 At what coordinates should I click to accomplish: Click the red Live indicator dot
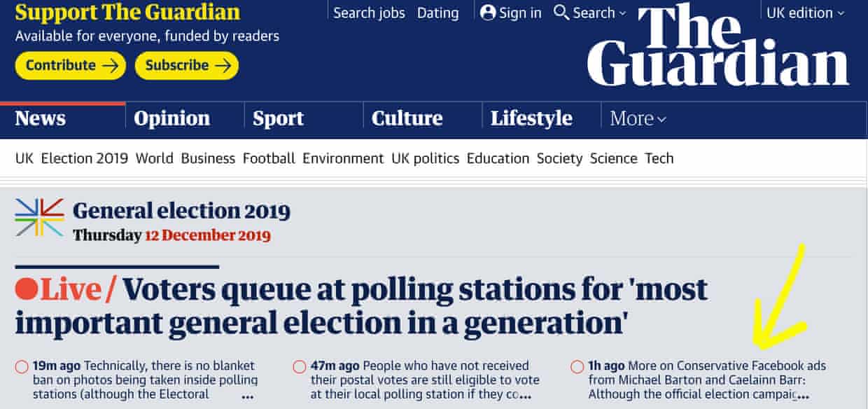tap(26, 289)
